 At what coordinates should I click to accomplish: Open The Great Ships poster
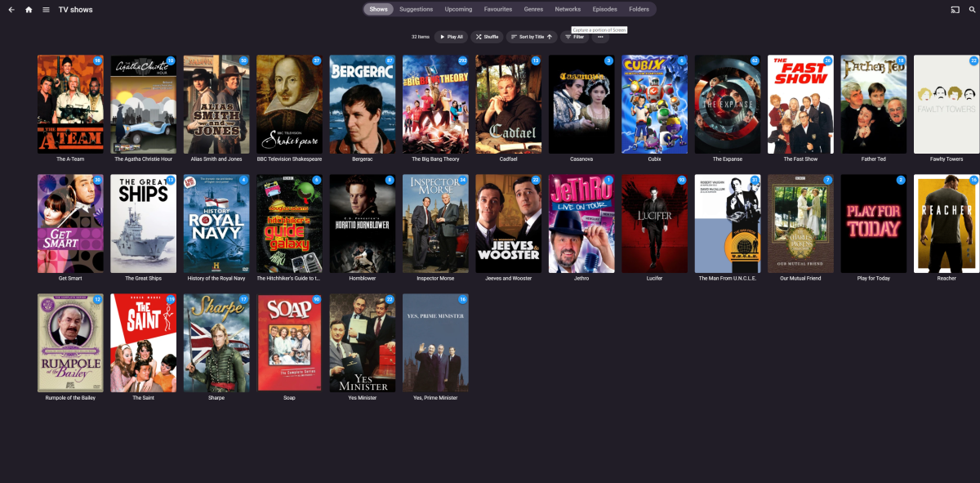[143, 223]
